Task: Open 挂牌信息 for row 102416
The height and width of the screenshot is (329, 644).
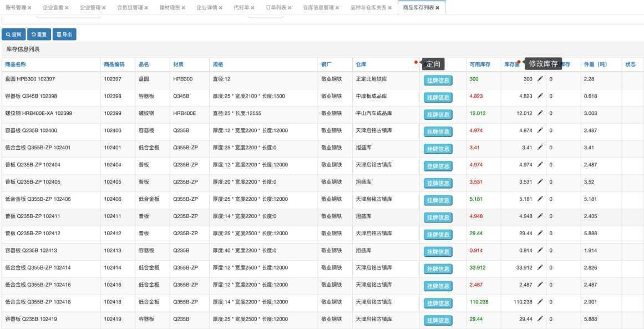Action: (x=438, y=286)
